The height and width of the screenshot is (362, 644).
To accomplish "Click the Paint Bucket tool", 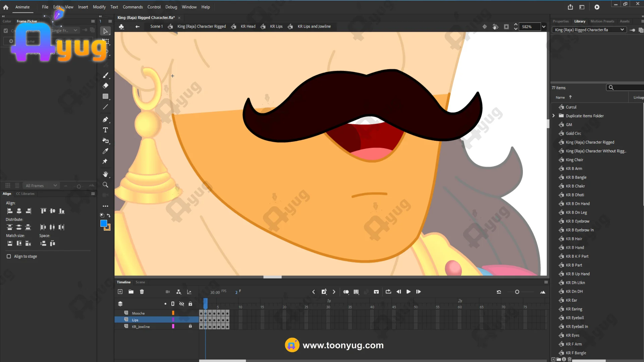I will click(x=105, y=141).
